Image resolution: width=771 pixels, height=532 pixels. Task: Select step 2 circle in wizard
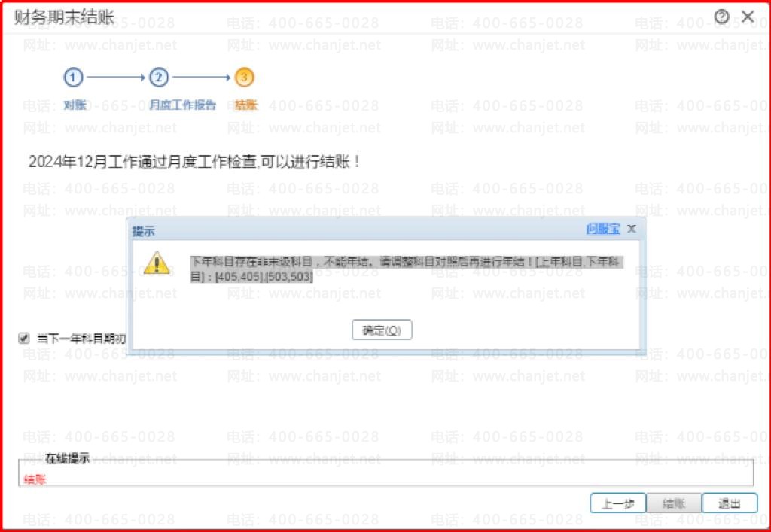tap(158, 77)
